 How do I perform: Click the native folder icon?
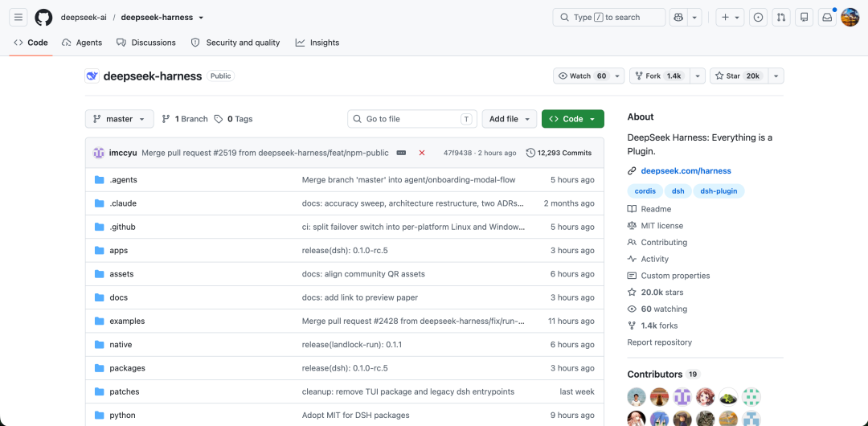(100, 345)
